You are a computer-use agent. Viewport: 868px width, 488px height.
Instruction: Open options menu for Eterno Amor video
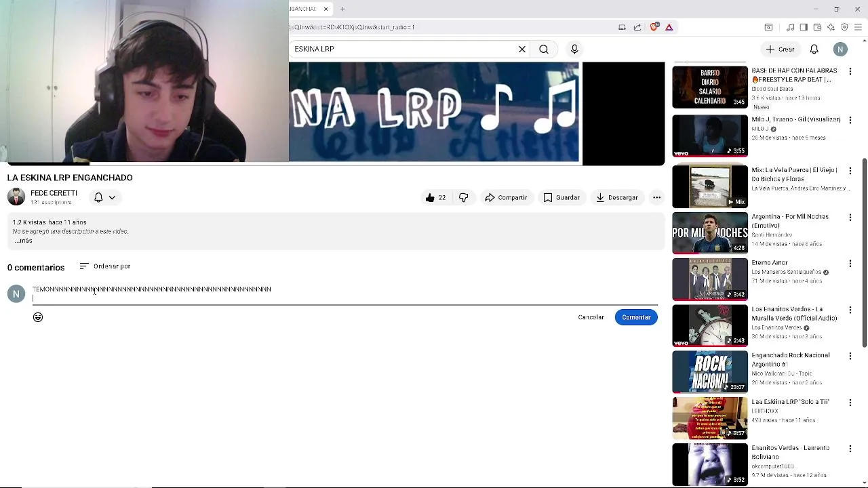click(850, 264)
